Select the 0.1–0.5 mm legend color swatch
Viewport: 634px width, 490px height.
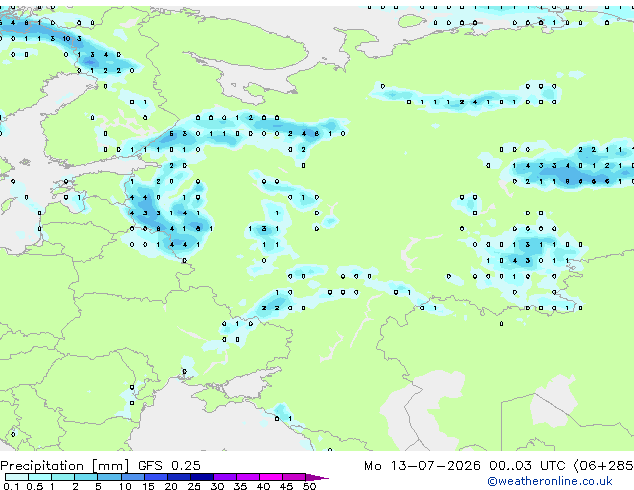[17, 477]
